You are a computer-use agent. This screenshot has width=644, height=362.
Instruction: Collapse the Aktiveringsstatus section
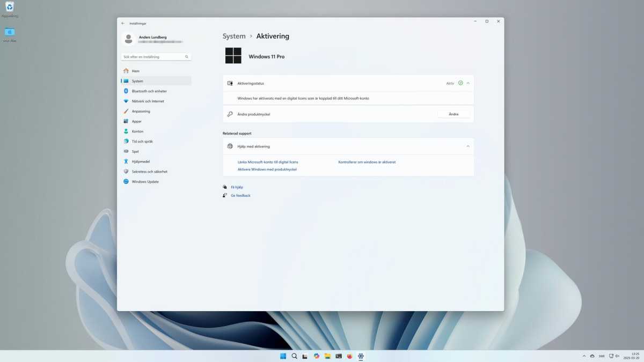tap(468, 83)
